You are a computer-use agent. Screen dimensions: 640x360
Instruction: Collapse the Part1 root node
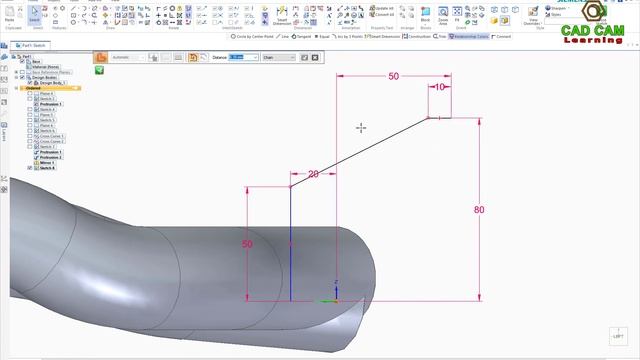pos(13,56)
